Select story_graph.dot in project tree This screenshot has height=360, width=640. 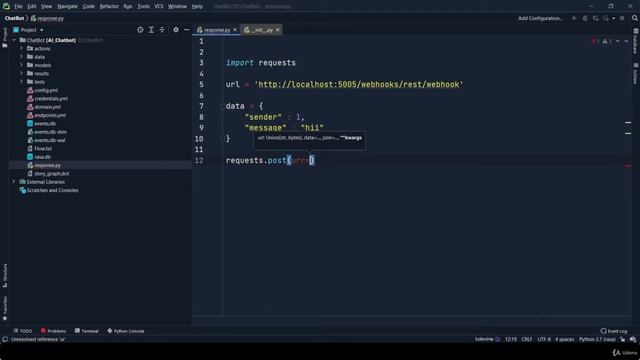48,173
